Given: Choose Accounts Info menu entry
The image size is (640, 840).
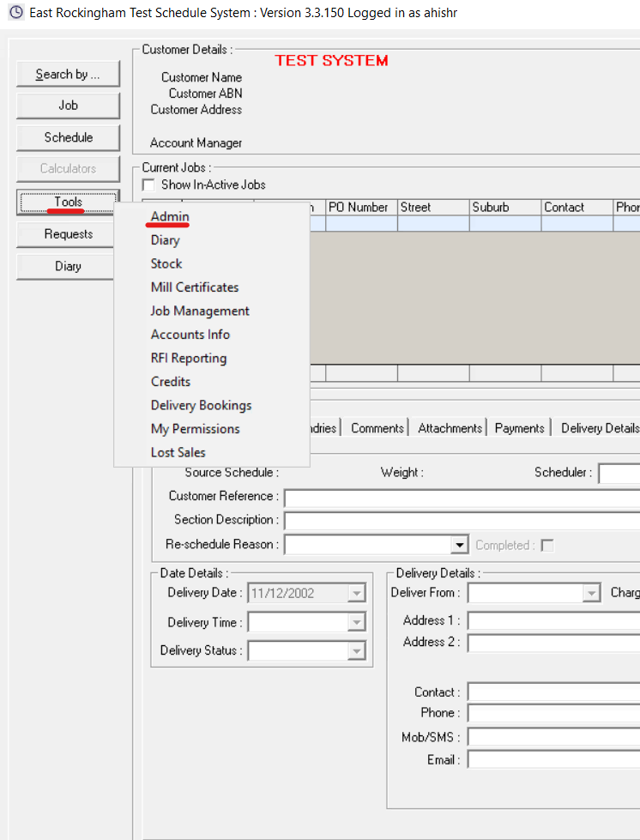Looking at the screenshot, I should point(190,335).
